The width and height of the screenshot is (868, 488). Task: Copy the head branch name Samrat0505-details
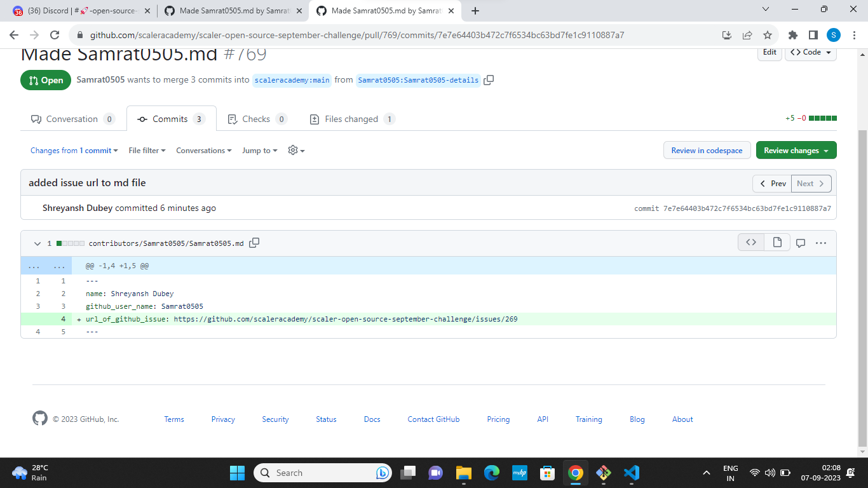click(x=489, y=81)
